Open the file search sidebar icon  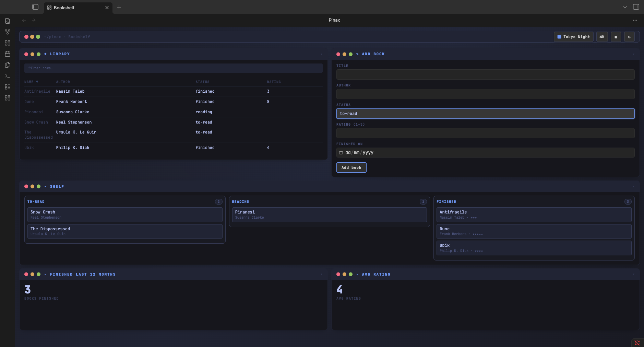click(8, 21)
